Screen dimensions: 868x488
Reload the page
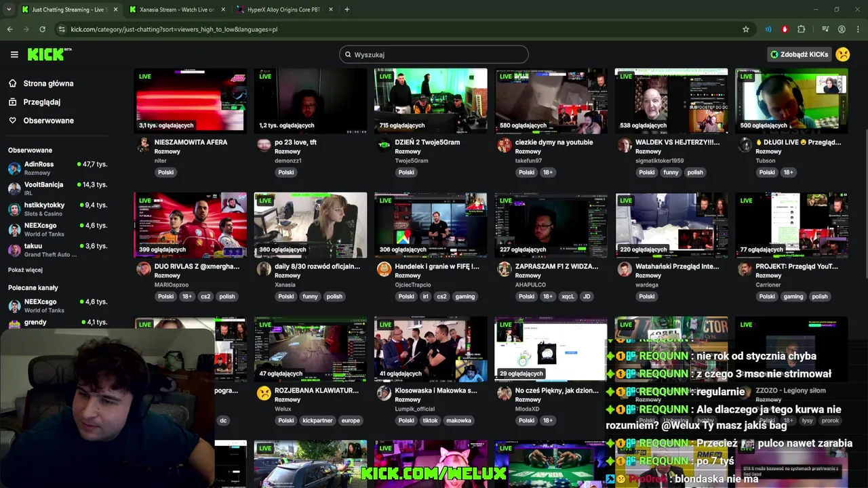(x=42, y=29)
